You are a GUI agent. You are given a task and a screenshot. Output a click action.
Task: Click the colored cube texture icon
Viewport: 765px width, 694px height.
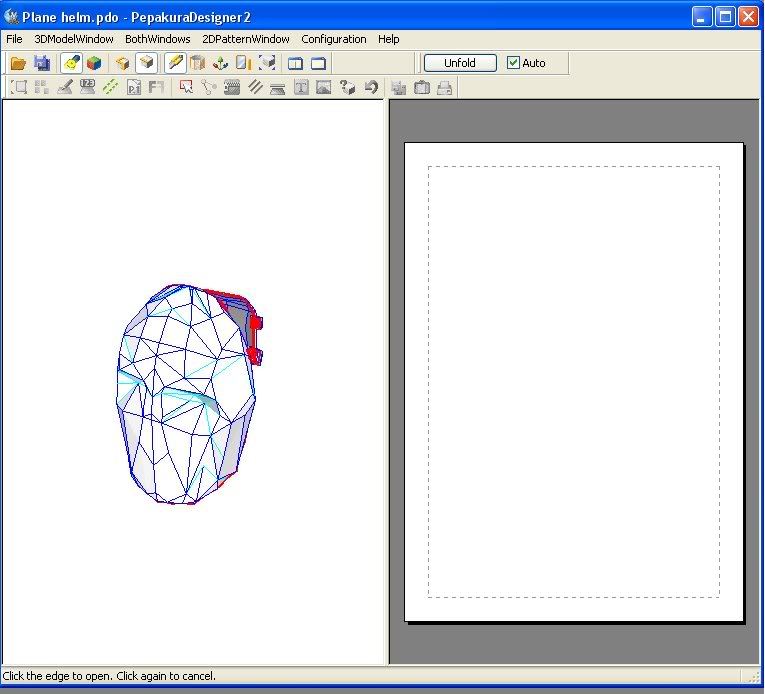94,63
